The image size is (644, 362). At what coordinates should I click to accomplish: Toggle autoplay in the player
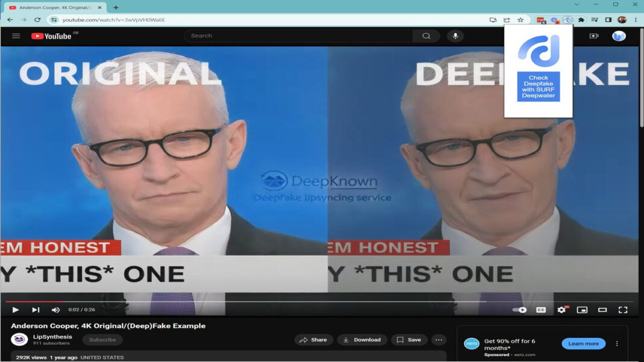[x=519, y=310]
